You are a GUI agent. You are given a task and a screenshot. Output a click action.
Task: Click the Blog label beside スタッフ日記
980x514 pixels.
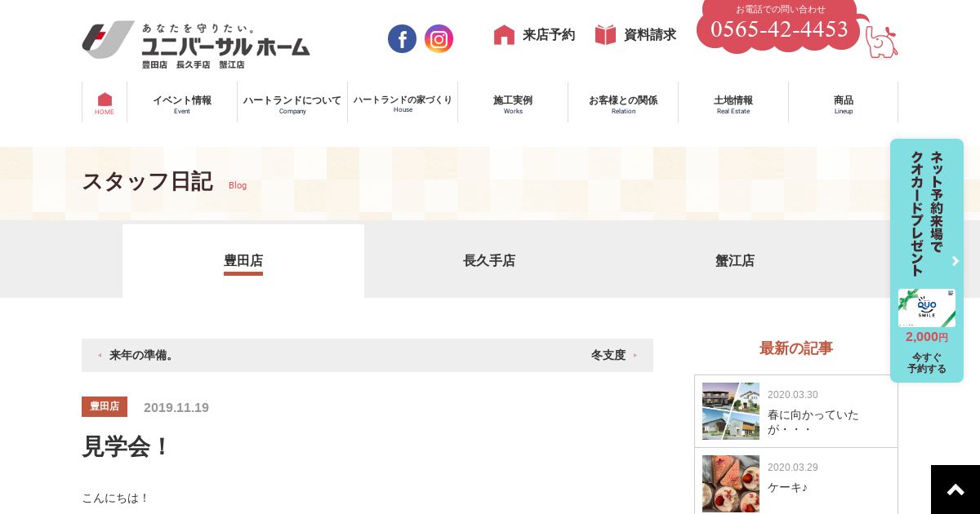238,185
